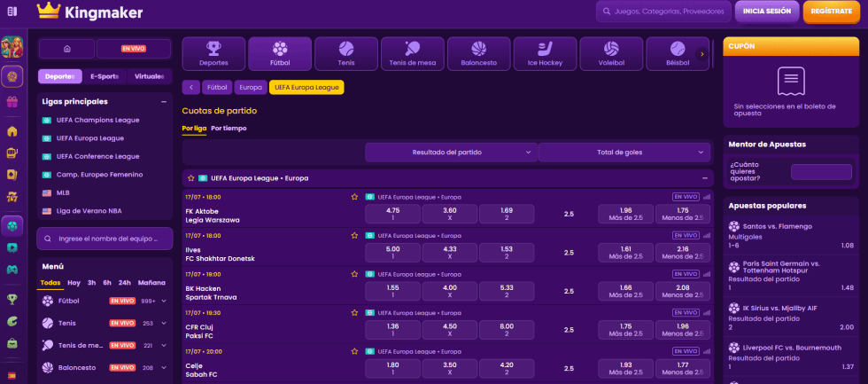Switch to the E-Sports tab
The height and width of the screenshot is (384, 868).
coord(105,76)
